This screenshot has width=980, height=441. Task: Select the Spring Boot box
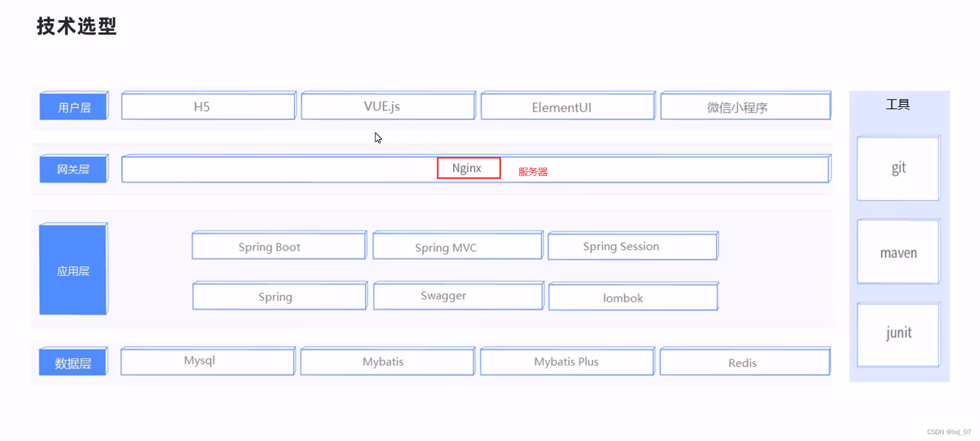click(x=280, y=246)
